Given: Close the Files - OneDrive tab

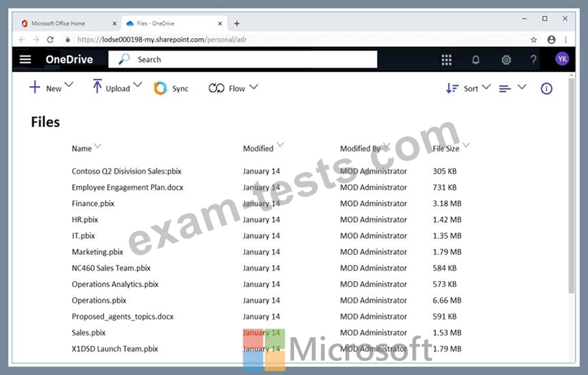Looking at the screenshot, I should pyautogui.click(x=220, y=24).
